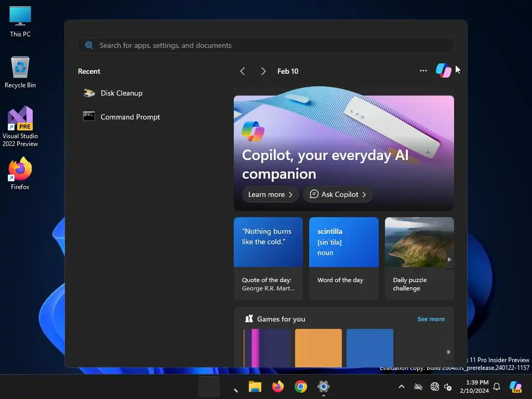Open the Word of the day card
This screenshot has height=399, width=532.
[x=344, y=259]
